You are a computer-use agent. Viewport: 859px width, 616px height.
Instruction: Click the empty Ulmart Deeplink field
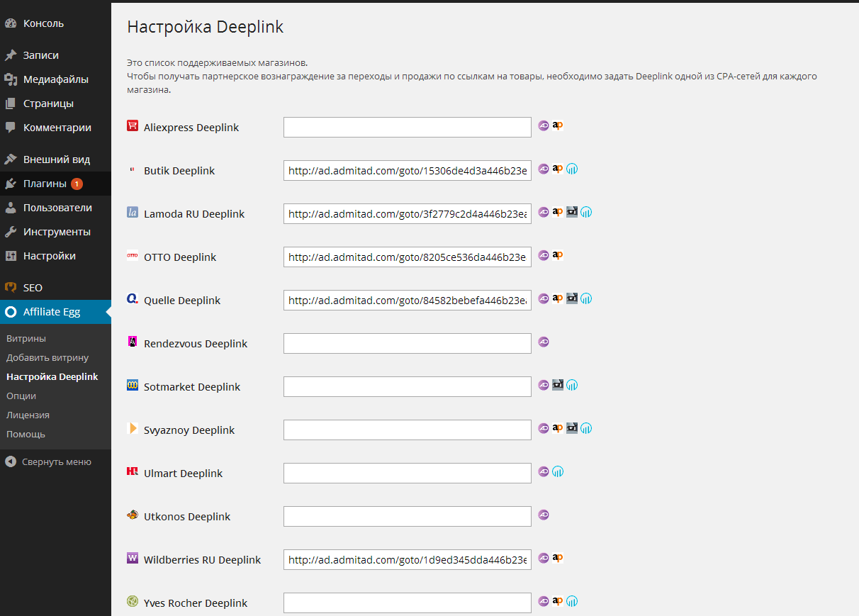click(408, 474)
